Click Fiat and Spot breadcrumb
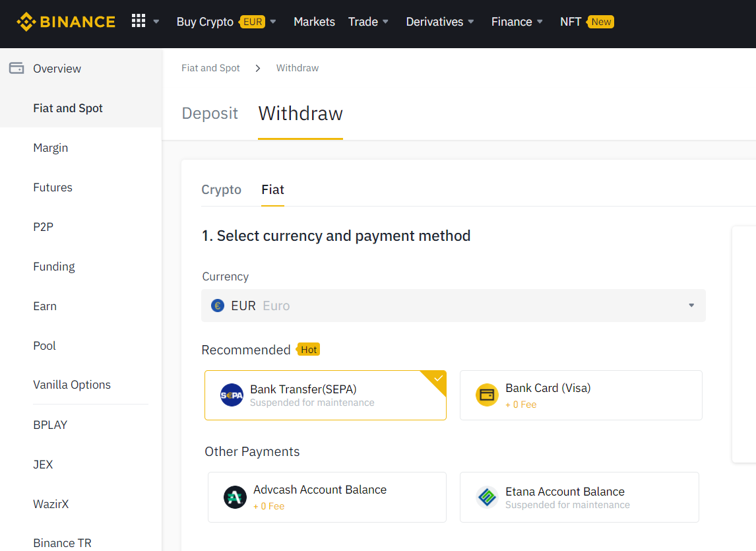 tap(210, 68)
